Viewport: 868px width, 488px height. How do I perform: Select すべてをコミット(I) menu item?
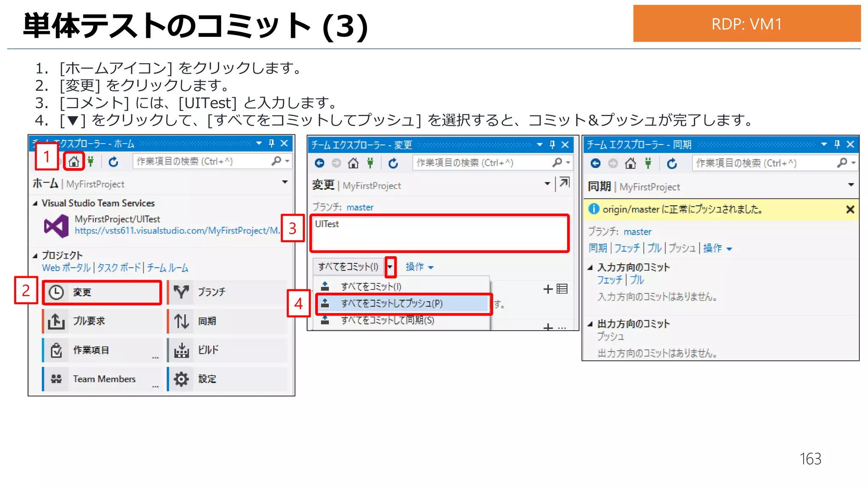[401, 287]
